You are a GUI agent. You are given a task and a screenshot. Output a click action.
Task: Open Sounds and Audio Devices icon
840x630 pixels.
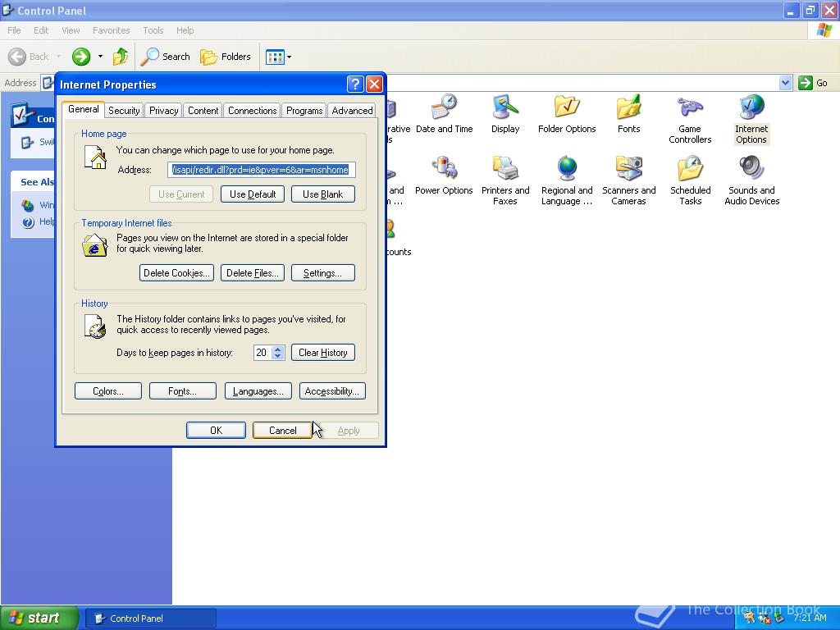point(751,180)
